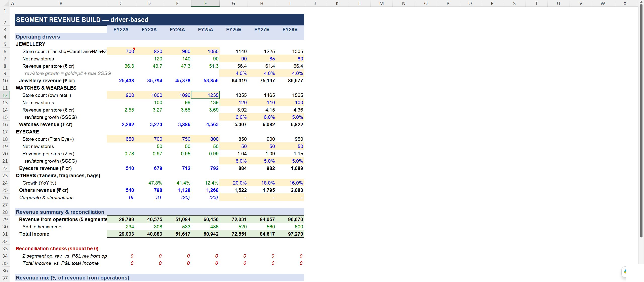
Task: Click Total income vs P&L label
Action: [61, 263]
